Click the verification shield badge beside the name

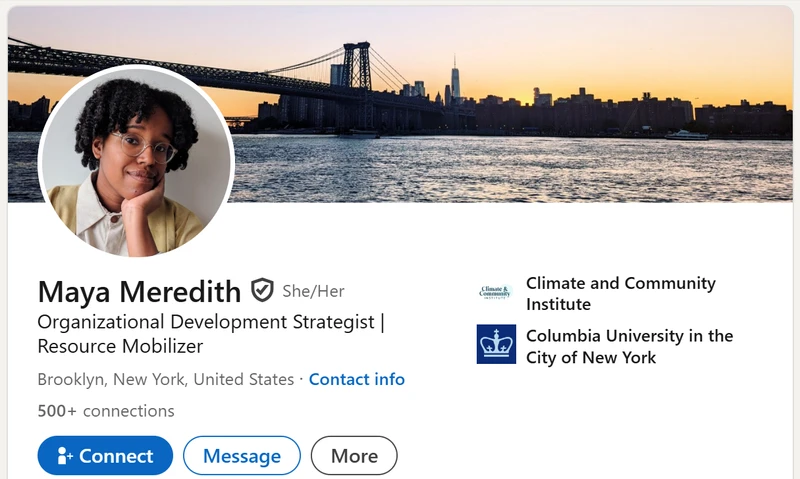[x=262, y=291]
